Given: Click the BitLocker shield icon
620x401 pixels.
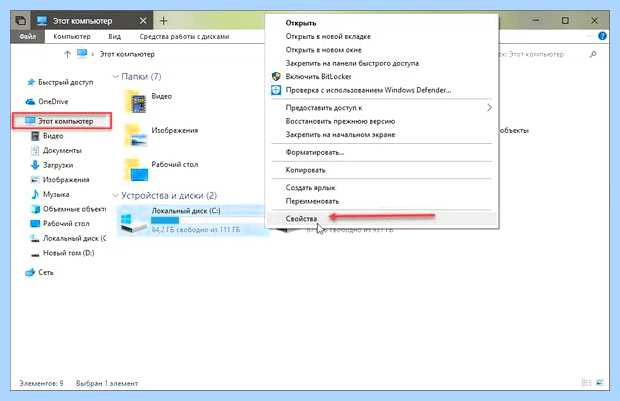Looking at the screenshot, I should (x=276, y=76).
